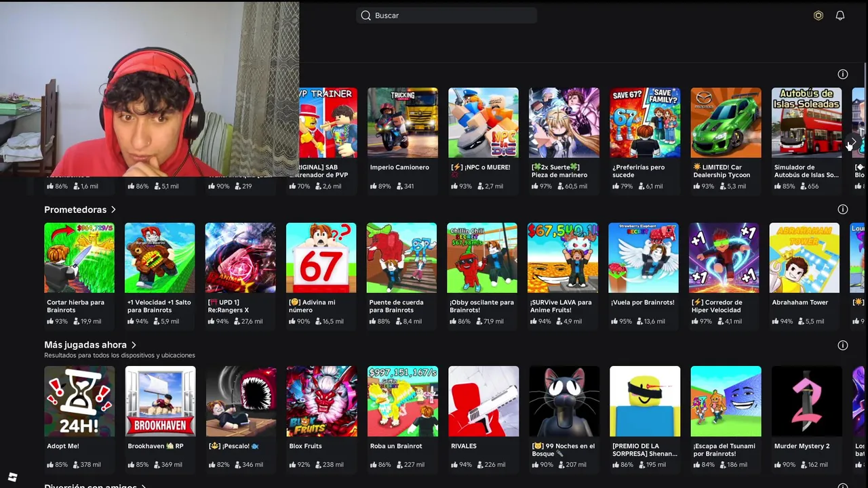This screenshot has height=488, width=868.
Task: Expand the Prometedoras section chevron
Action: pyautogui.click(x=113, y=209)
